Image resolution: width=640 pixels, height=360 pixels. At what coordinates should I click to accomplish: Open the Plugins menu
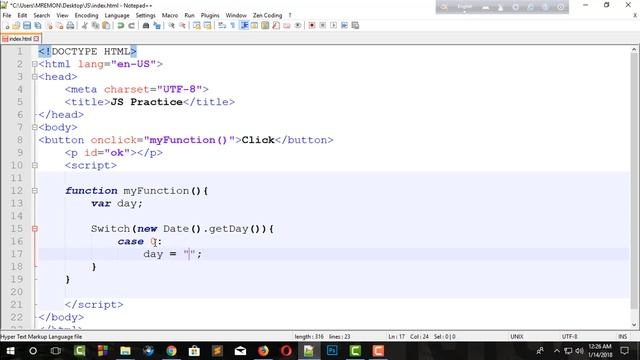click(x=210, y=15)
